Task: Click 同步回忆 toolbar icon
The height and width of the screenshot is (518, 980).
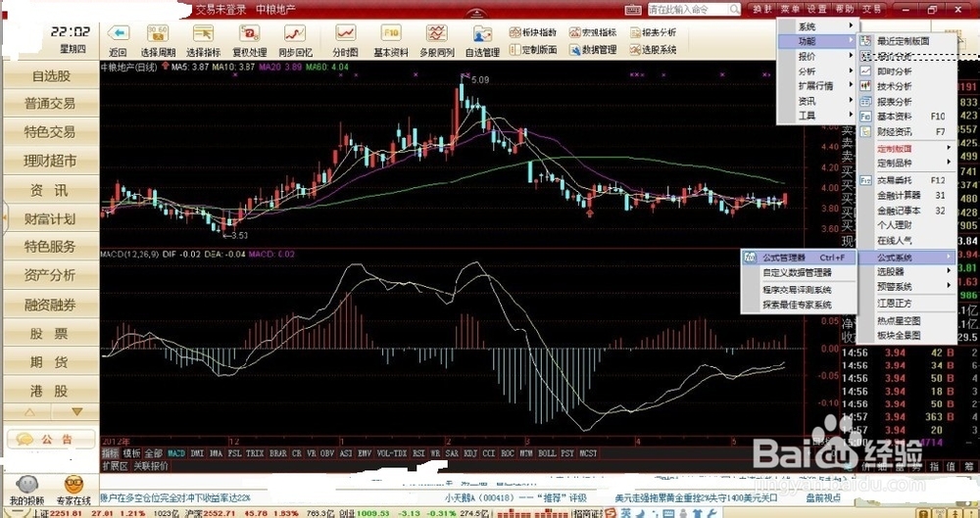Action: pos(295,33)
